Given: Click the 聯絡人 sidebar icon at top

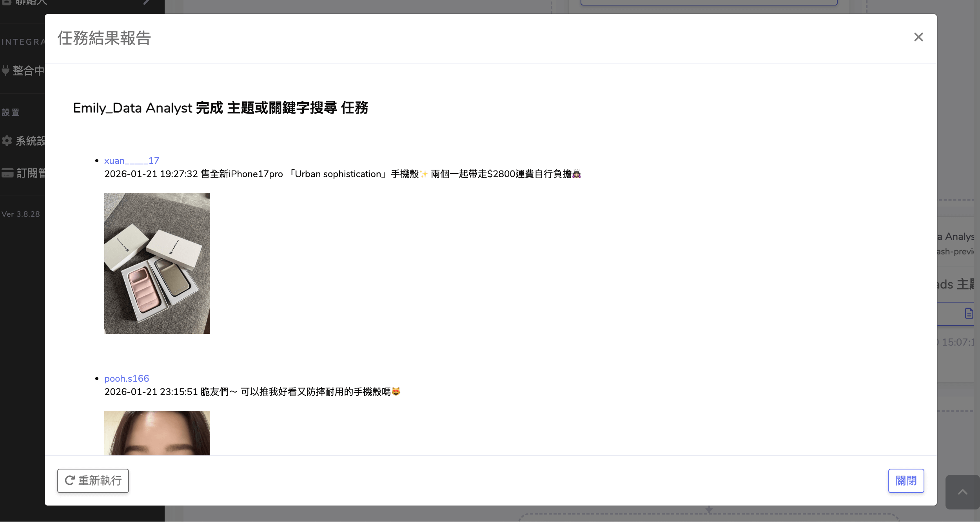Looking at the screenshot, I should (x=7, y=2).
